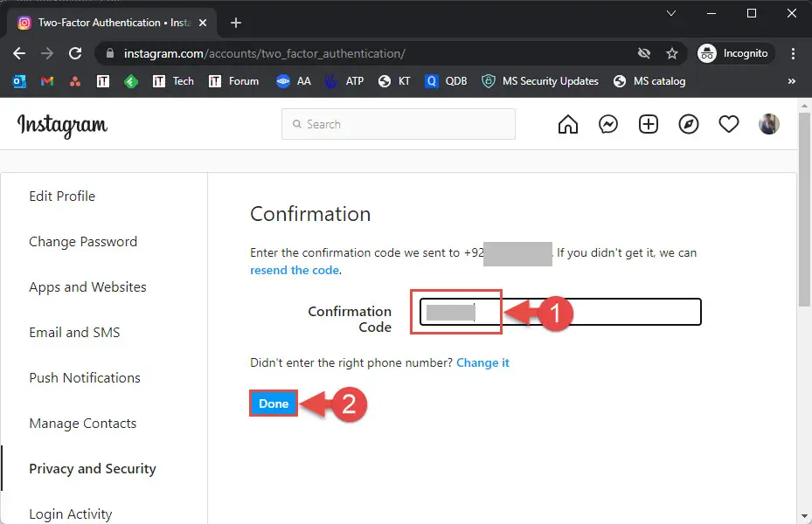The height and width of the screenshot is (524, 812).
Task: Go back with browser back arrow
Action: pyautogui.click(x=19, y=53)
